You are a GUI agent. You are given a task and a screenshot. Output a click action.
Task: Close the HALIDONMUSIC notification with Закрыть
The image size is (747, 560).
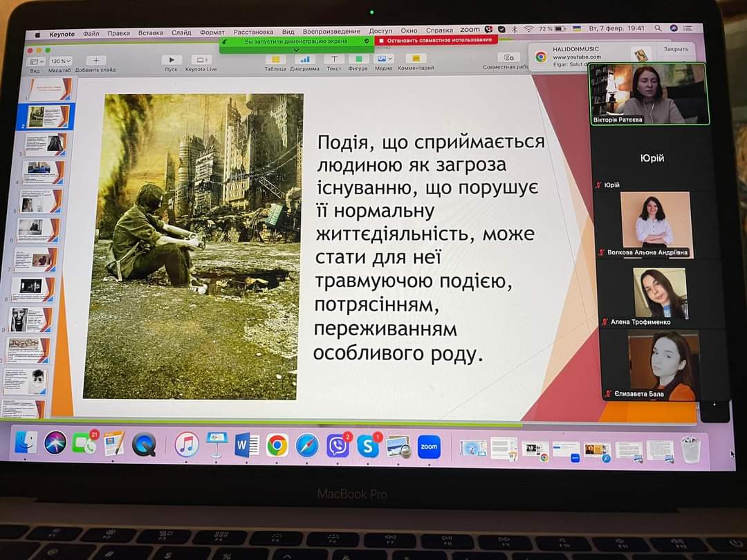pos(675,49)
